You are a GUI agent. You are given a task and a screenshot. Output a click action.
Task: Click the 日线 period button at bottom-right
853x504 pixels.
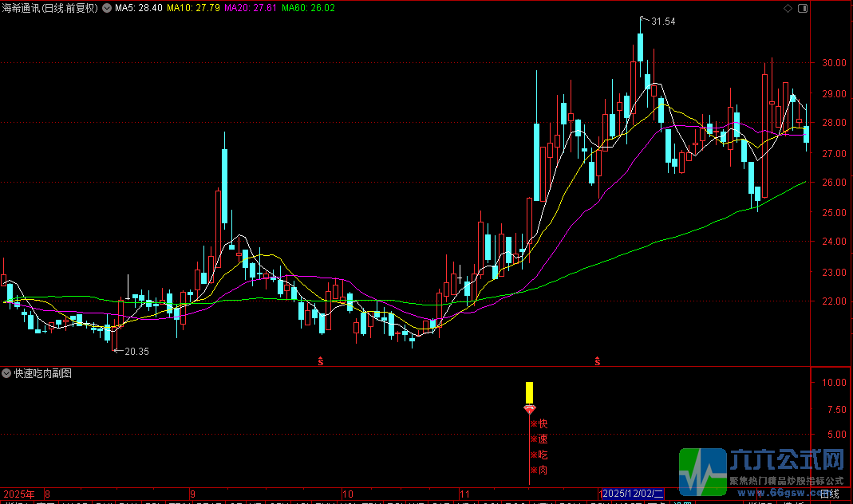tap(830, 494)
